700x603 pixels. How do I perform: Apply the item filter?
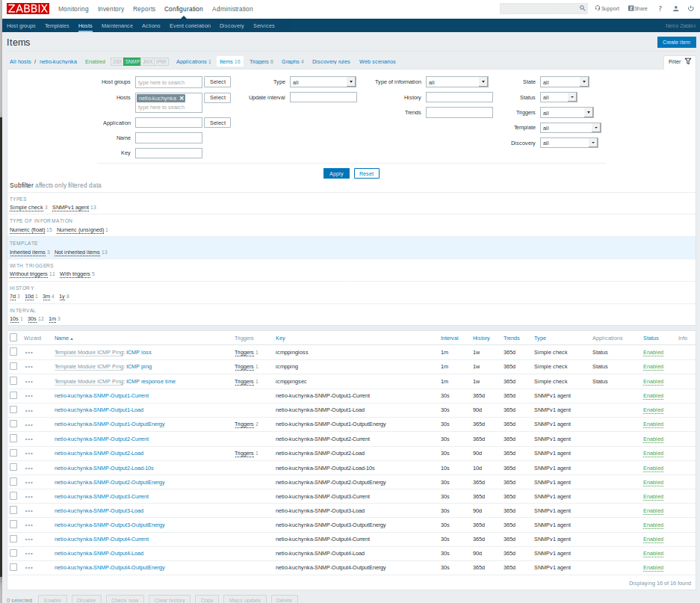click(x=336, y=174)
